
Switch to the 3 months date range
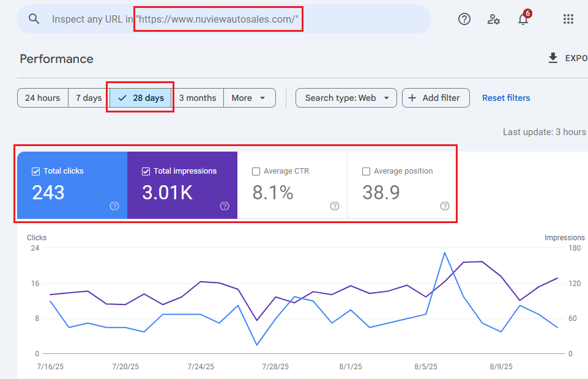[198, 98]
